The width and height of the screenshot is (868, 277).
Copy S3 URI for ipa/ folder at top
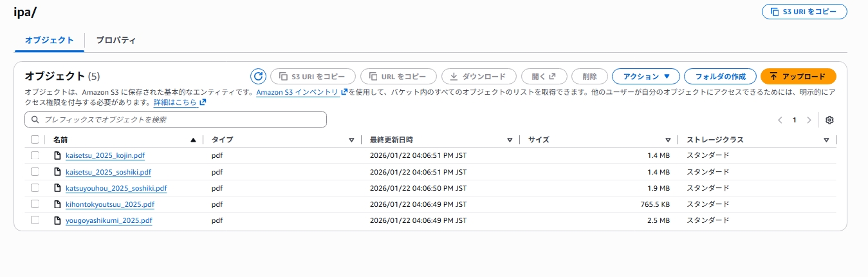click(x=804, y=12)
